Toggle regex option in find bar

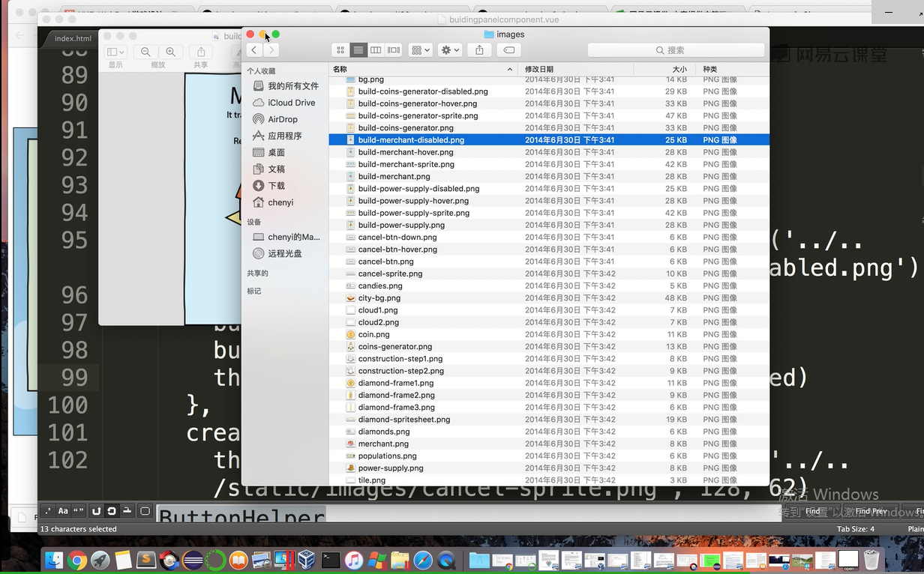click(x=48, y=511)
